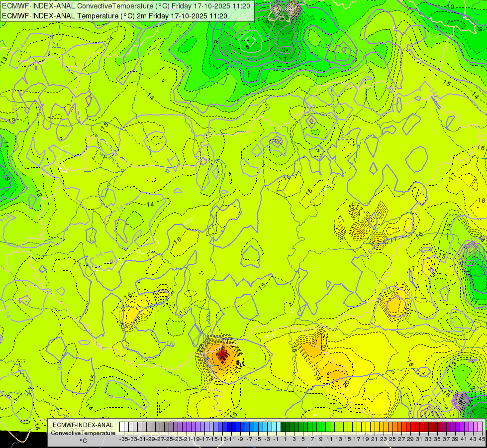Click the legend scale number 29
Screen dimensions: 487x448
coord(410,439)
